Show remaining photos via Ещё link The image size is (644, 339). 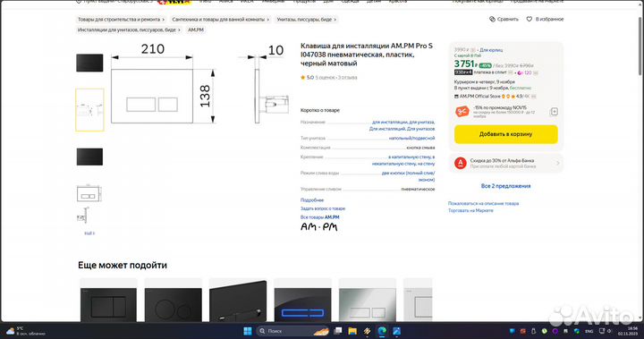89,233
